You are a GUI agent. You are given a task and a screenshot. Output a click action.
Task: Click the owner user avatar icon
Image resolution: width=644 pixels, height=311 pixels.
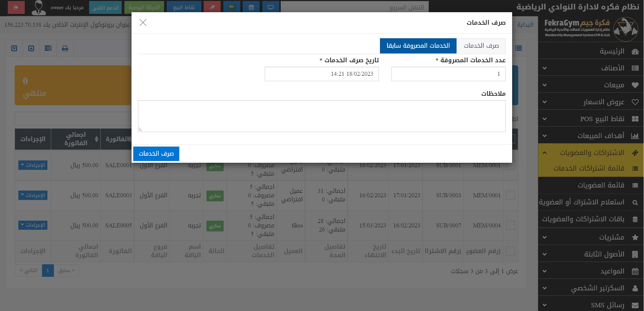(x=39, y=7)
